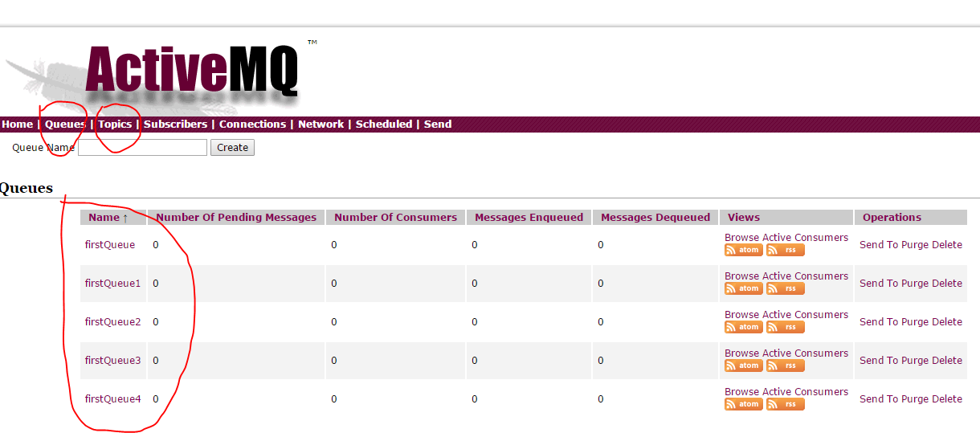Purge the firstQueue2 queue
980x433 pixels.
pyautogui.click(x=915, y=322)
